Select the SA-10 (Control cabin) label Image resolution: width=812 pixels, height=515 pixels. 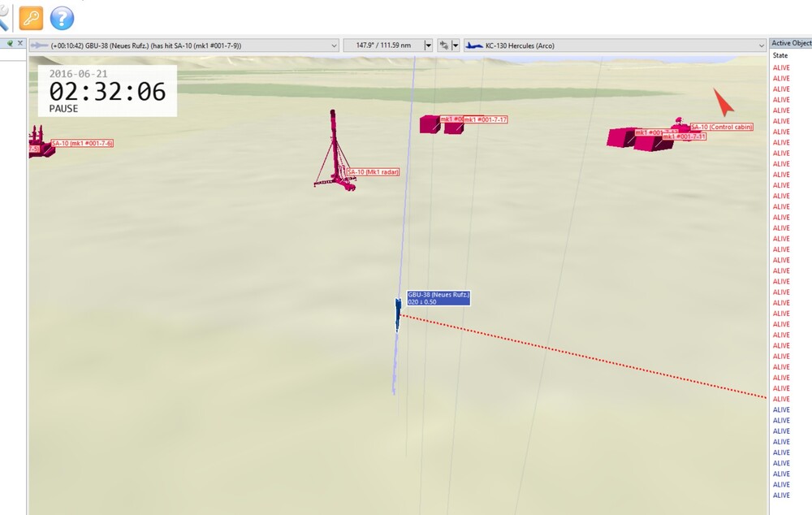722,127
